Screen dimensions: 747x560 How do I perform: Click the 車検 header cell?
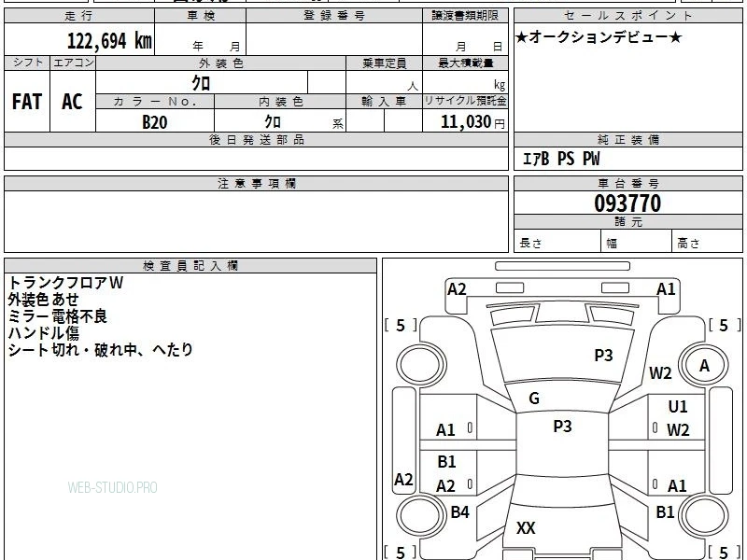(x=201, y=16)
